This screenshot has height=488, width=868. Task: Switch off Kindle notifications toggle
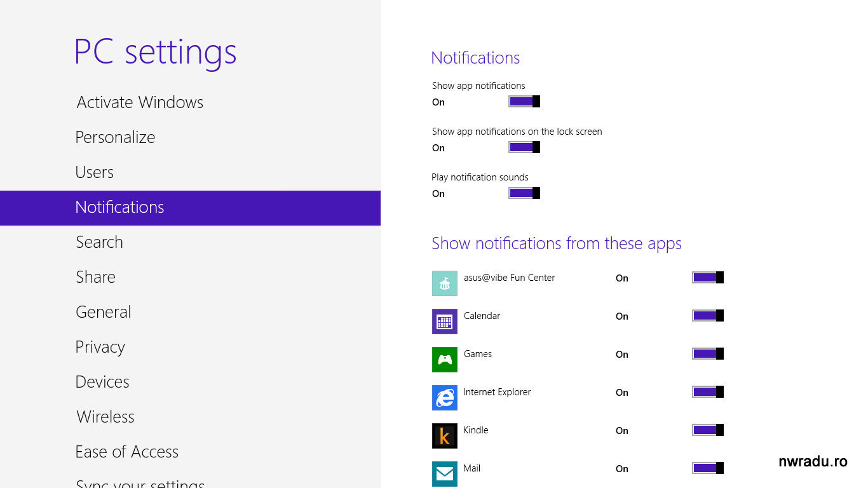pyautogui.click(x=708, y=430)
